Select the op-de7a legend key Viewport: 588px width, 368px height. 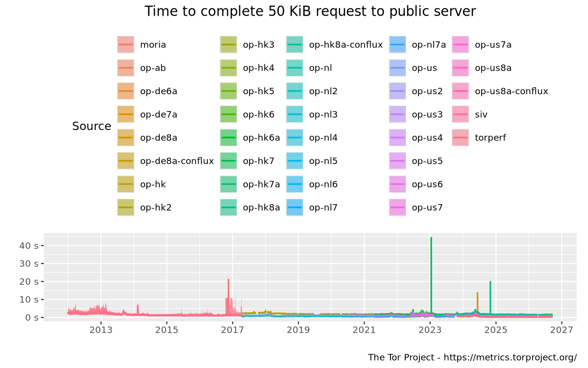pyautogui.click(x=126, y=114)
